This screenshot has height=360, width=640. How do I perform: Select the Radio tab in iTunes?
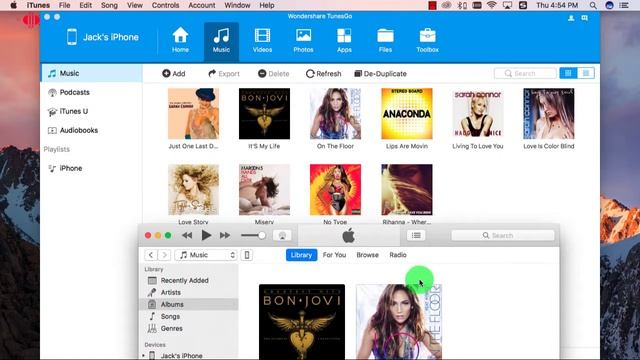398,255
